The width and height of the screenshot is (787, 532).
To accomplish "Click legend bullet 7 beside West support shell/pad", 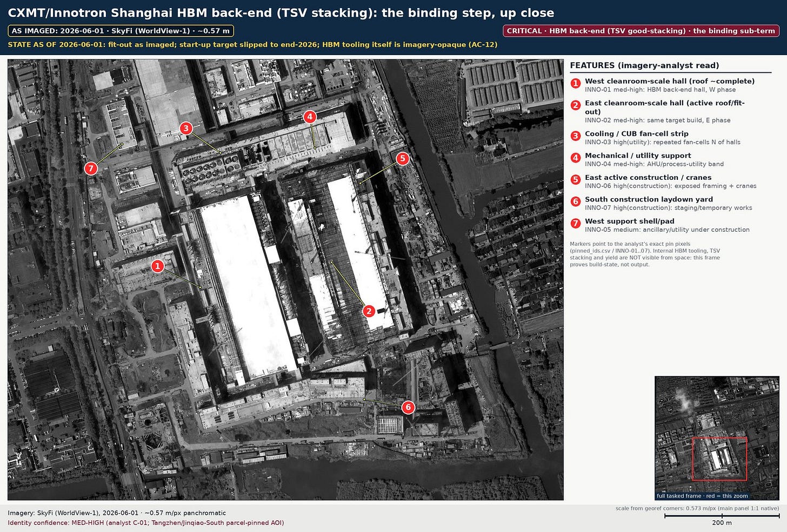I will pos(576,223).
